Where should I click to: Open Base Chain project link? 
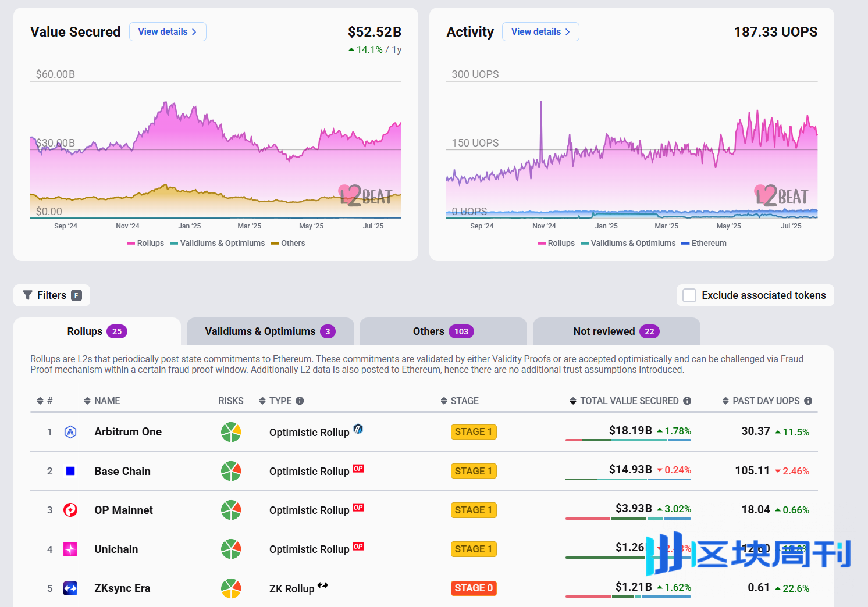(x=122, y=471)
